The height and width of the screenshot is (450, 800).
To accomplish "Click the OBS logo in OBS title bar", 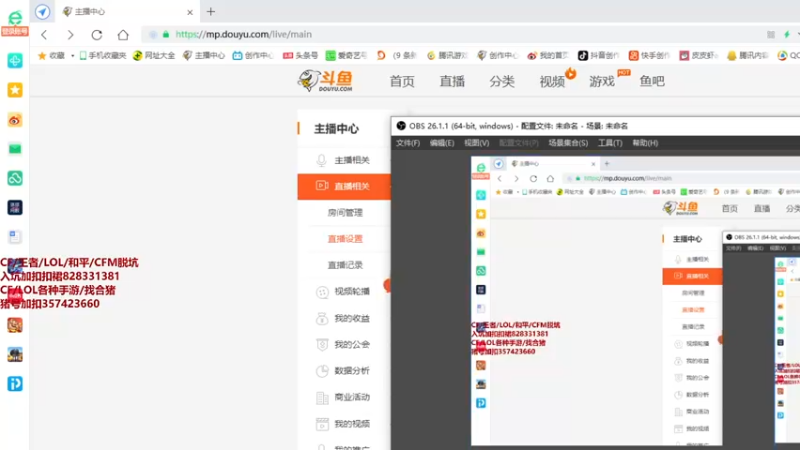I will pos(401,126).
